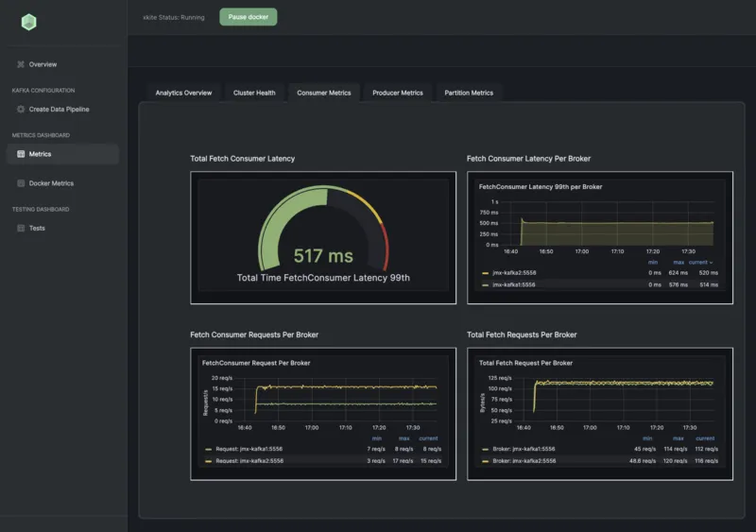Viewport: 756px width, 532px height.
Task: Sort Total Fetch legend by max column
Action: (679, 438)
